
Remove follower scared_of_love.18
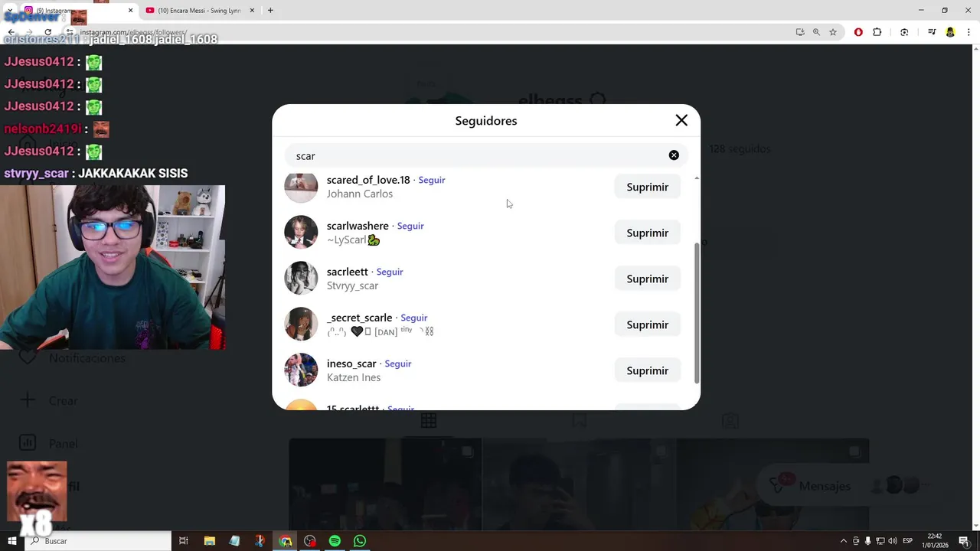(x=648, y=187)
